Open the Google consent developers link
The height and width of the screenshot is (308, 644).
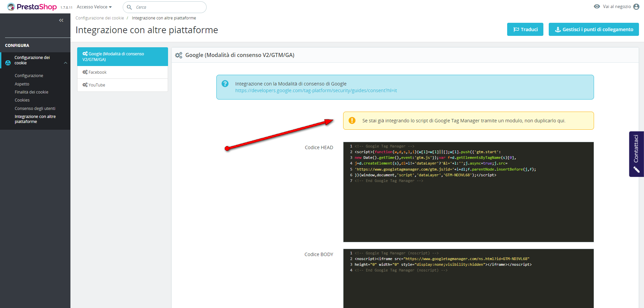pos(316,90)
